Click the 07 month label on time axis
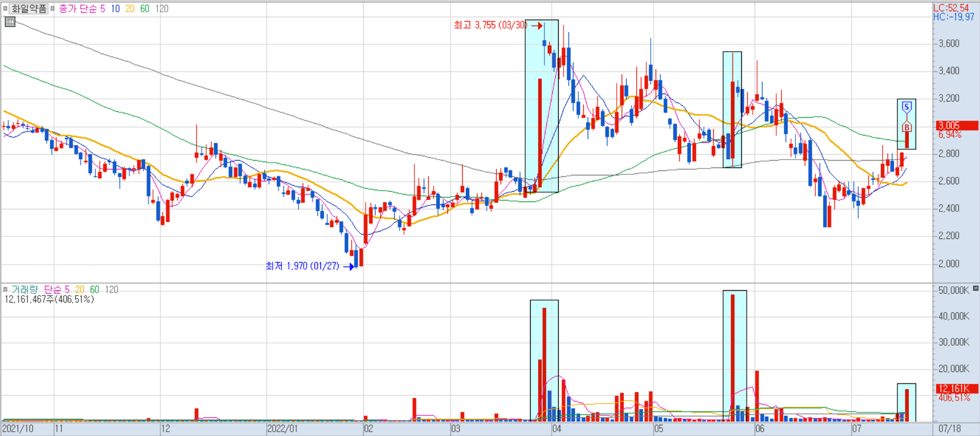 click(x=857, y=429)
